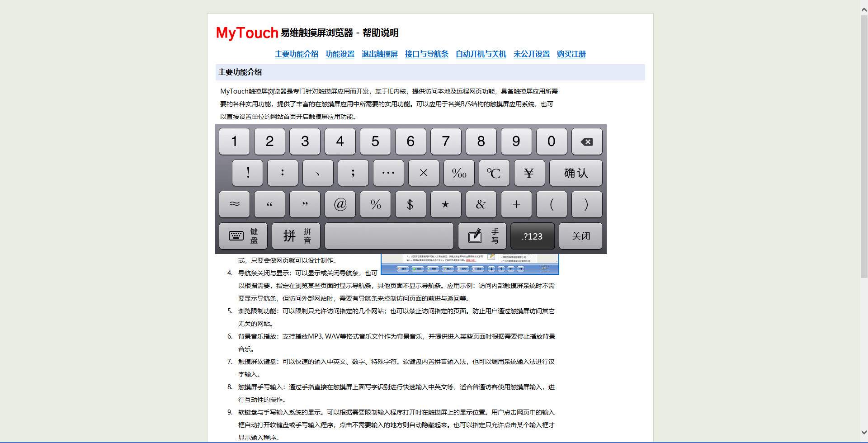The image size is (868, 443).
Task: Toggle the .?123 symbols keyboard mode
Action: [533, 236]
